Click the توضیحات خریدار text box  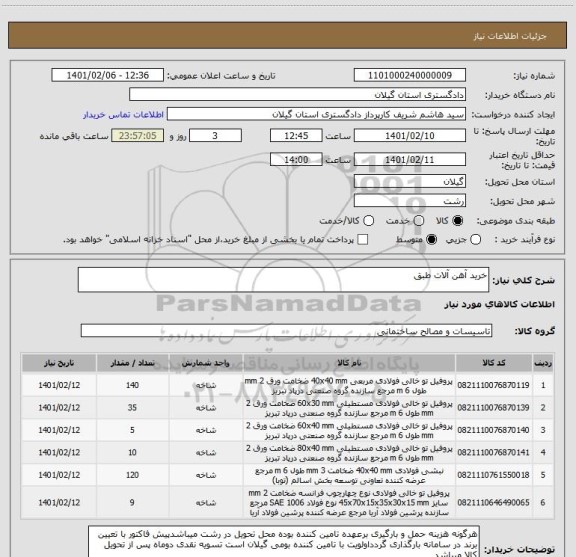pyautogui.click(x=284, y=542)
